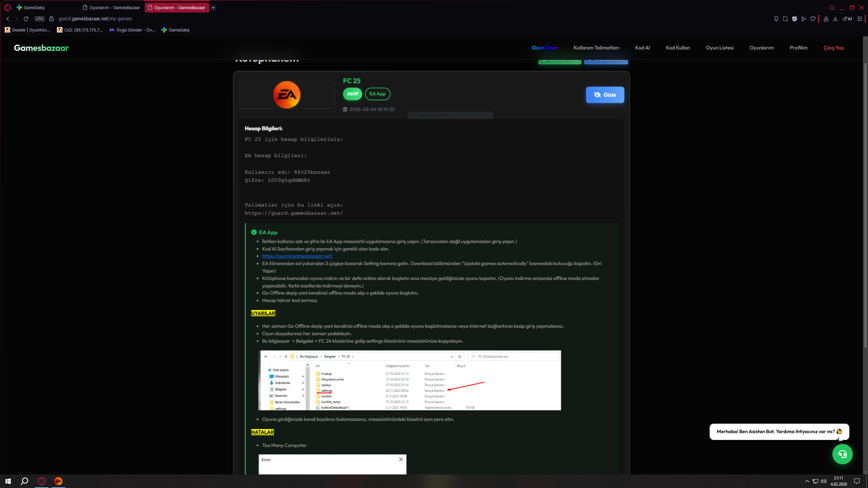Click the date 2026-02-04 18:10:32

(372, 109)
